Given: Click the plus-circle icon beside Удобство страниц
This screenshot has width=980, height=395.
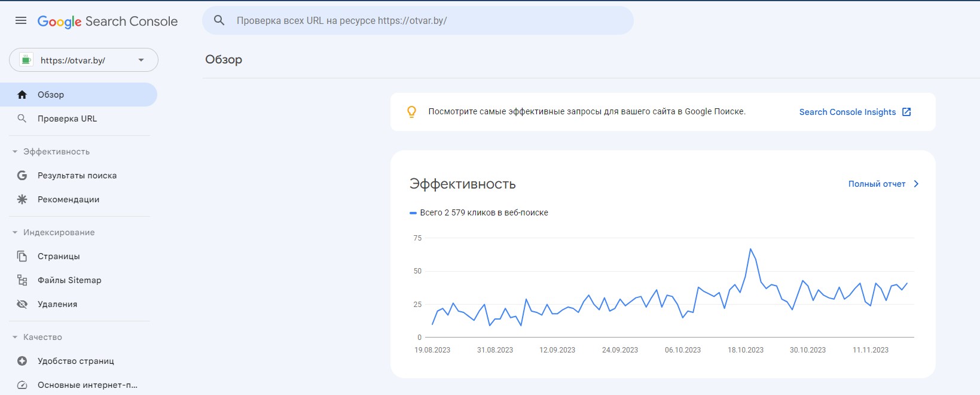Looking at the screenshot, I should point(22,361).
